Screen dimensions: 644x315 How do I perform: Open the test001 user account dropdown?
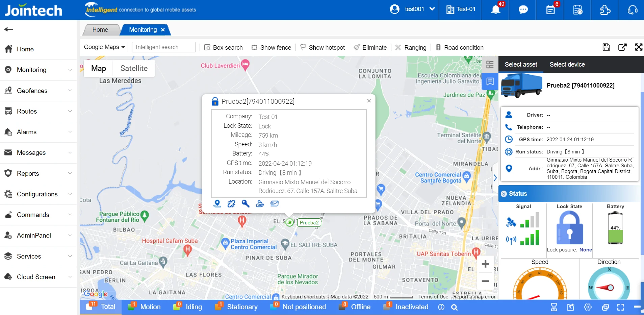point(412,9)
